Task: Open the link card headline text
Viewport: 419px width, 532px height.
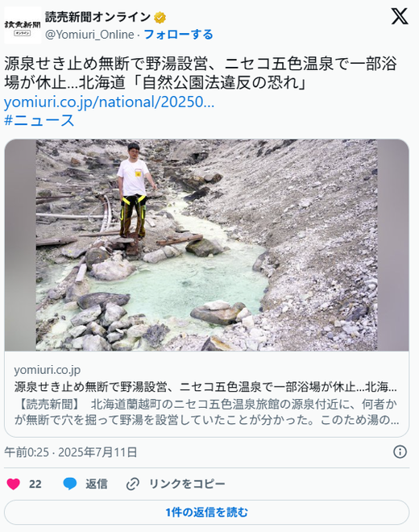Action: pyautogui.click(x=205, y=387)
